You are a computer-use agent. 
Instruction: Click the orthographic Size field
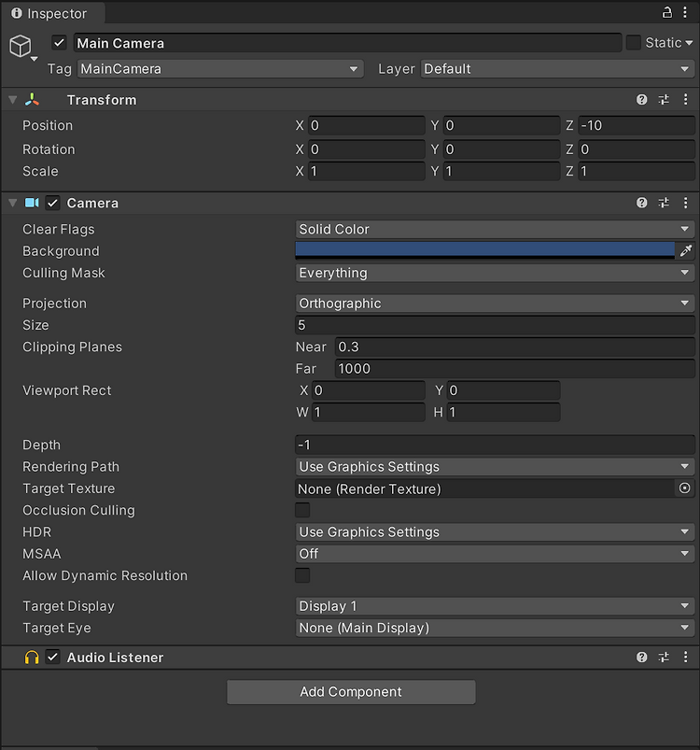pyautogui.click(x=495, y=325)
